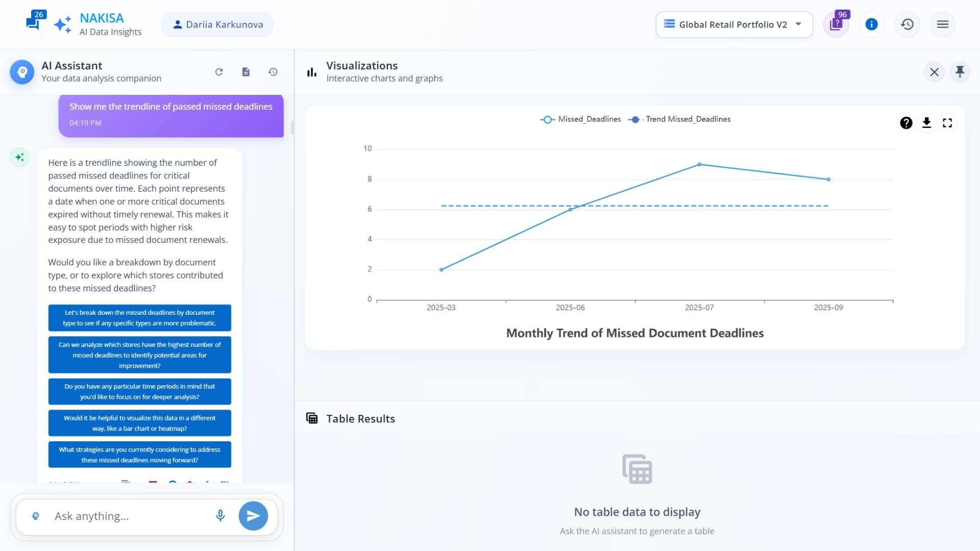Image resolution: width=980 pixels, height=551 pixels.
Task: Refresh the AI Assistant conversation
Action: [219, 72]
